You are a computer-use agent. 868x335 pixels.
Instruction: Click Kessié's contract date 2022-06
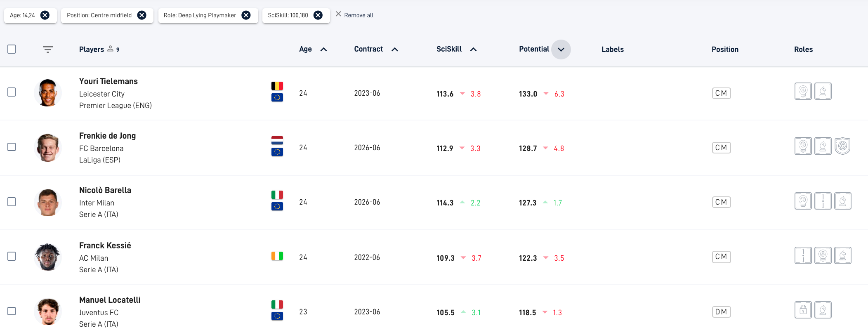[367, 257]
